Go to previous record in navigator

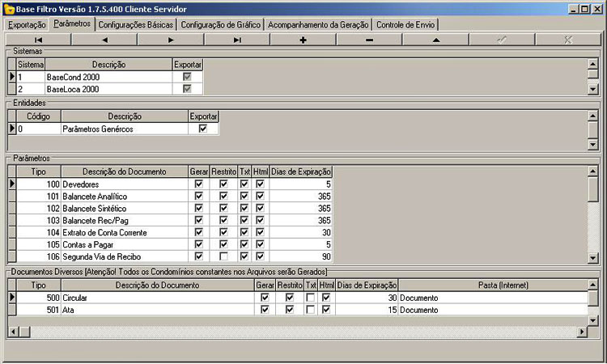(104, 39)
